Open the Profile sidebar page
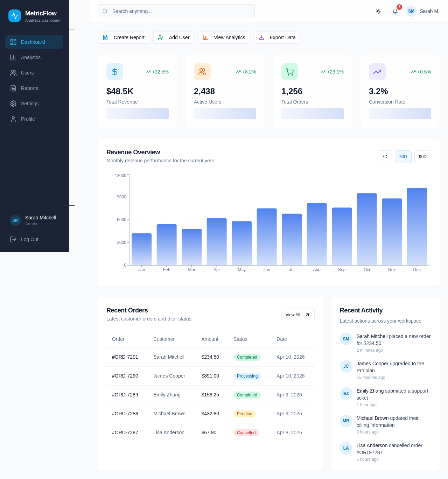The height and width of the screenshot is (479, 448). (35, 119)
